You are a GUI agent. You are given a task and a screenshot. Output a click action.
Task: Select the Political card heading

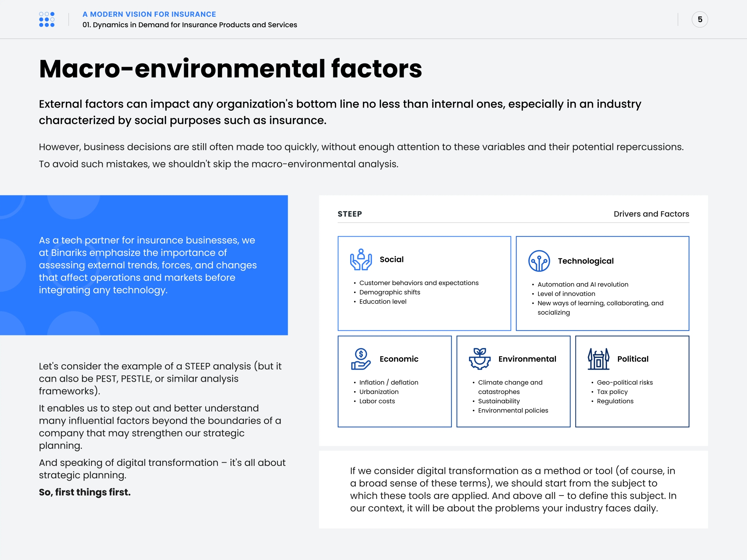[632, 359]
